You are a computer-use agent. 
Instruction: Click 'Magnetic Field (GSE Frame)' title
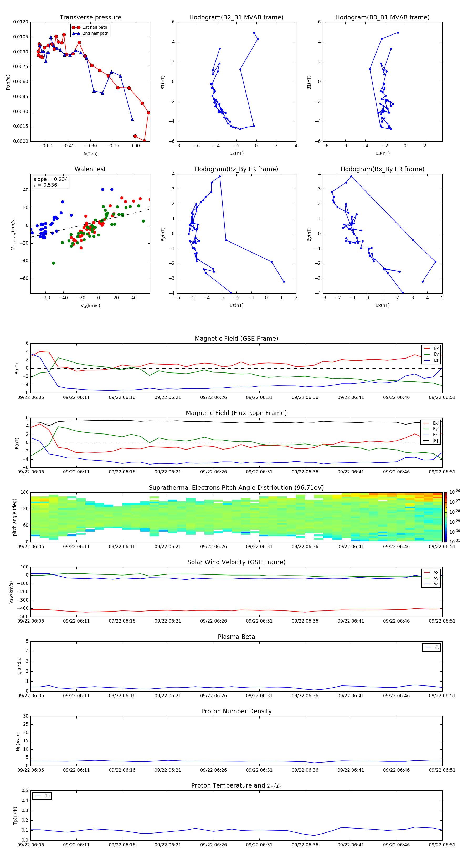pyautogui.click(x=236, y=338)
